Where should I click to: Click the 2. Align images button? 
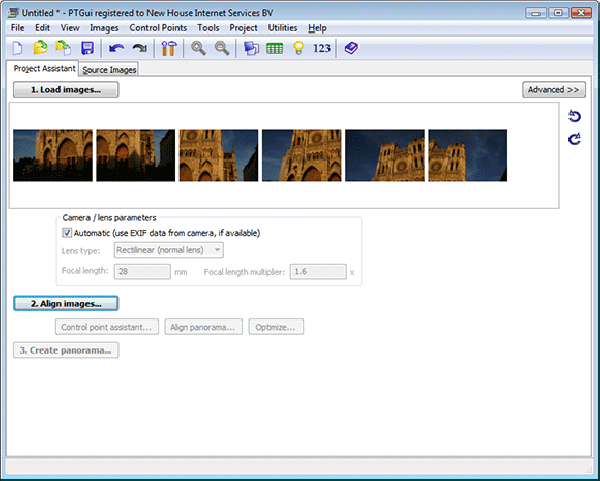coord(66,303)
